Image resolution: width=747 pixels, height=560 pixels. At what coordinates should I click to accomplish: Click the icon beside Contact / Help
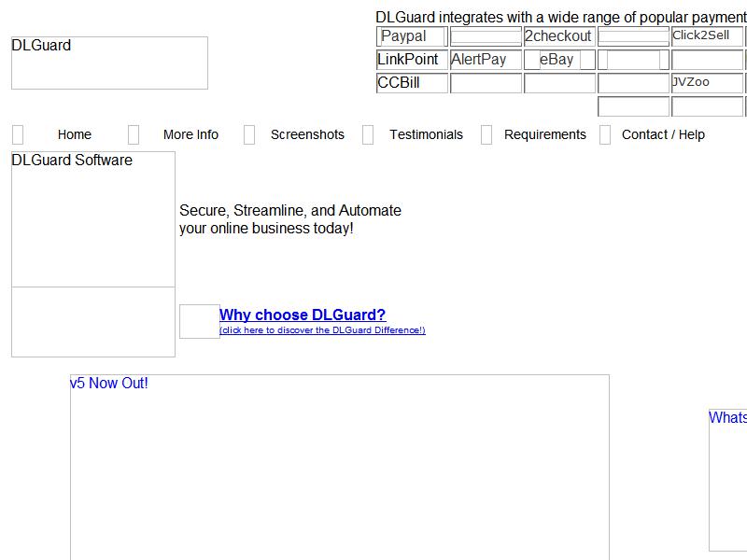click(x=605, y=134)
